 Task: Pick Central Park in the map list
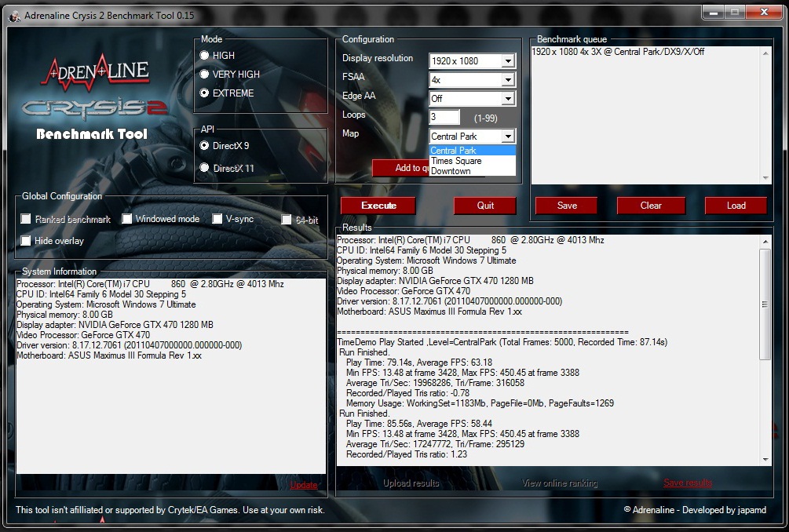pos(473,151)
